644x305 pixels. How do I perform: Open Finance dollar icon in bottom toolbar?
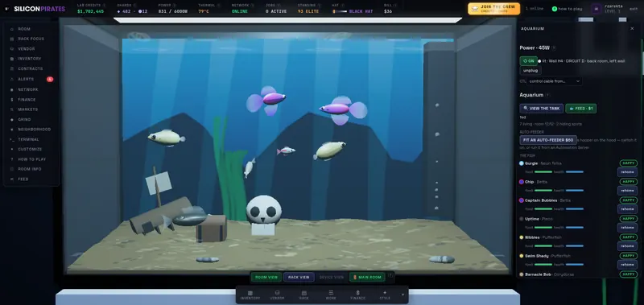tap(357, 295)
